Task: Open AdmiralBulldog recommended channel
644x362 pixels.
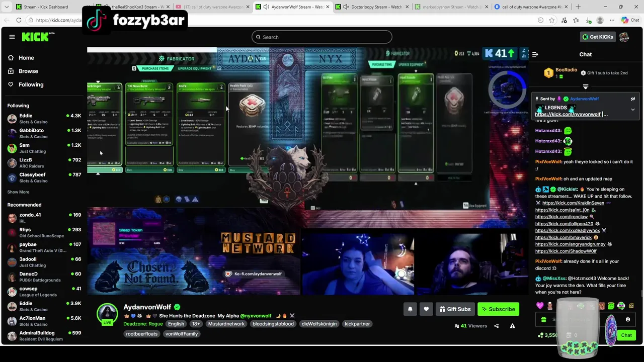Action: coord(44,336)
